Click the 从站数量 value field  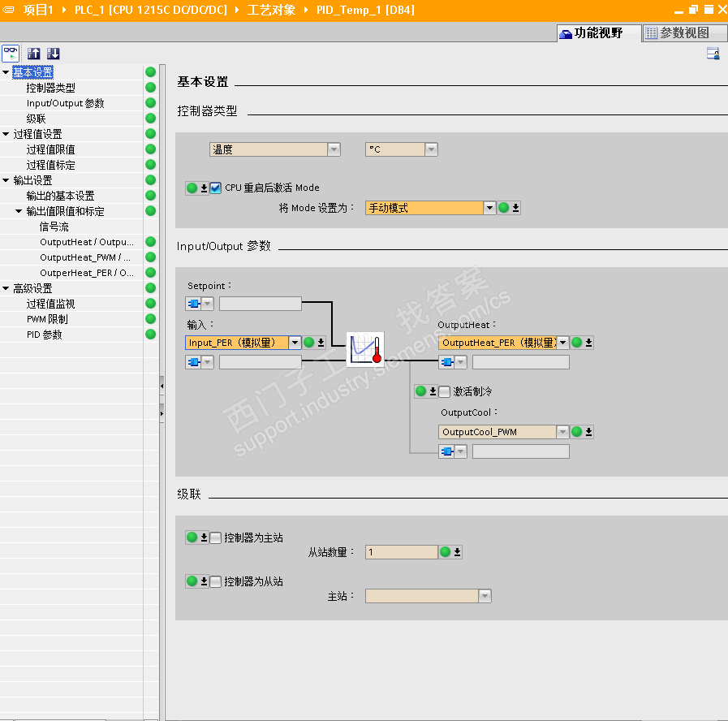pyautogui.click(x=402, y=552)
